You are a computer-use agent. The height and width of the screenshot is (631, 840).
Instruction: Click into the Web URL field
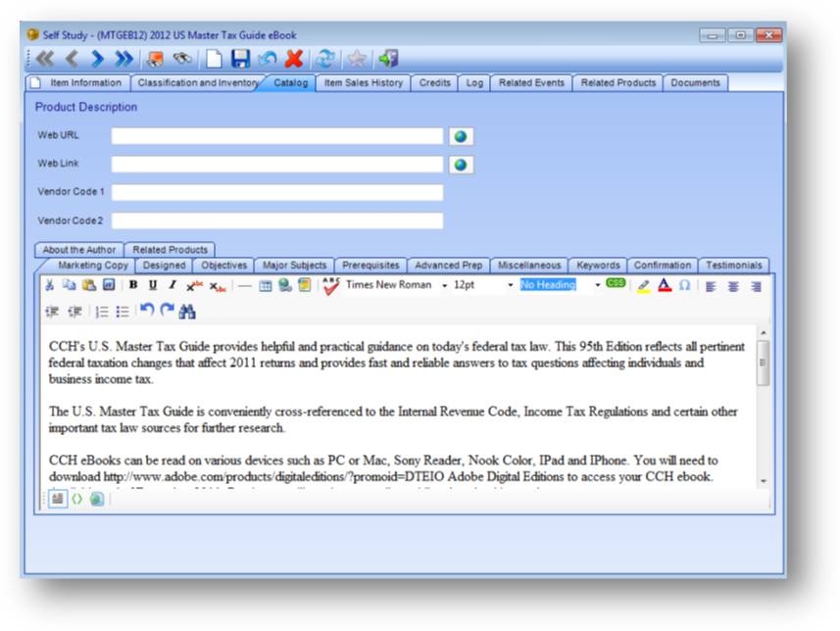point(277,136)
